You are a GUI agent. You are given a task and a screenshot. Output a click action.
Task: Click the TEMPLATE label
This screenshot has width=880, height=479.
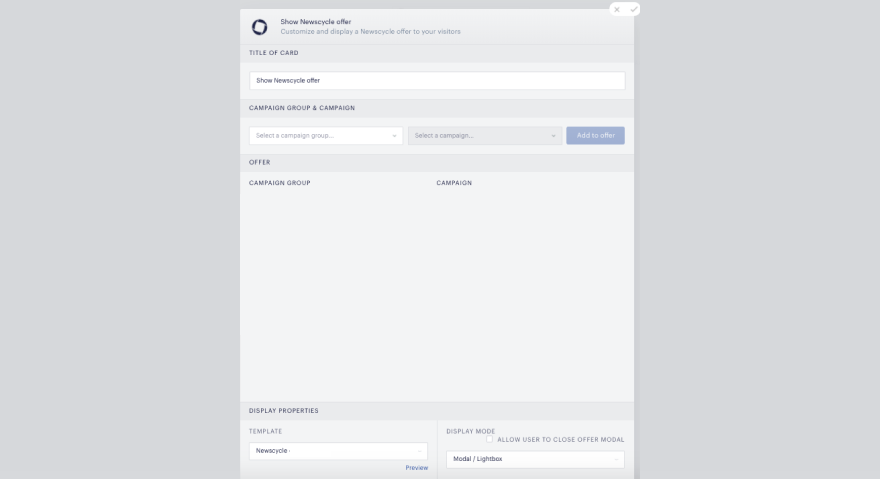pyautogui.click(x=265, y=431)
